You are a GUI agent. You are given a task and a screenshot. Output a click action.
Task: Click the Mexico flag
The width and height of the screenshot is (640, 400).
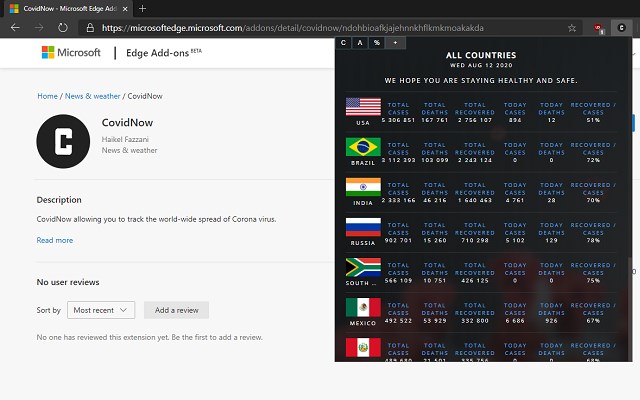tap(363, 307)
